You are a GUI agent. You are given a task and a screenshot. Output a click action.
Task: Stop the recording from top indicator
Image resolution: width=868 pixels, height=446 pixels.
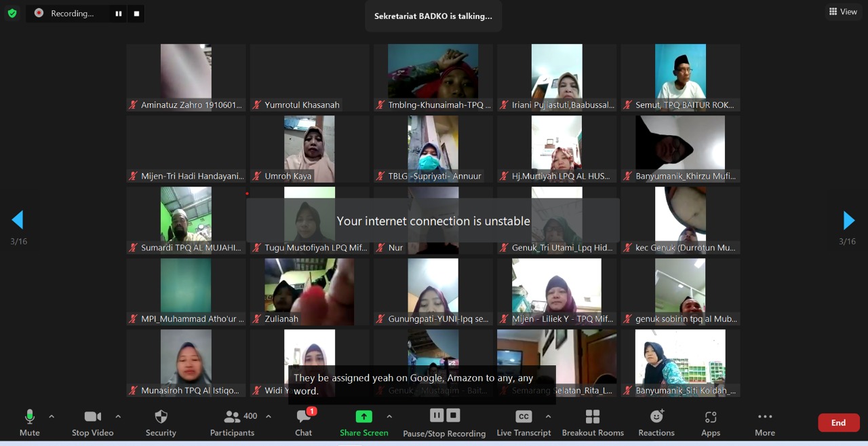click(x=136, y=14)
